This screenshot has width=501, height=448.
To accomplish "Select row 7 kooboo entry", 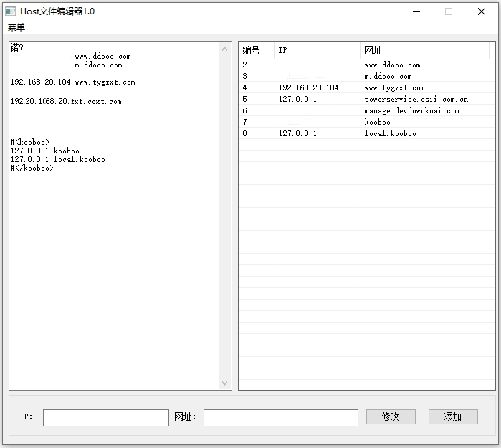I will coord(378,122).
